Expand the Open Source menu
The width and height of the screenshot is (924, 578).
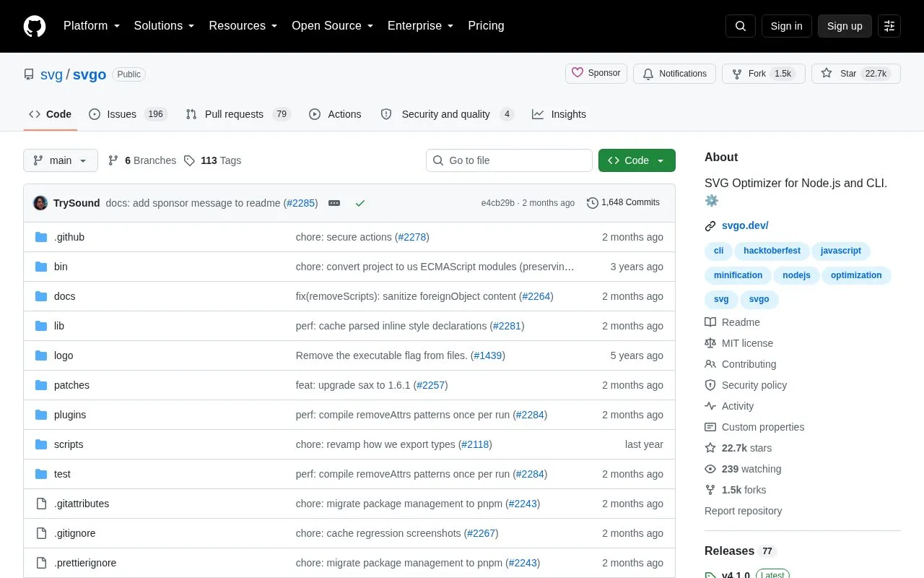(x=332, y=26)
